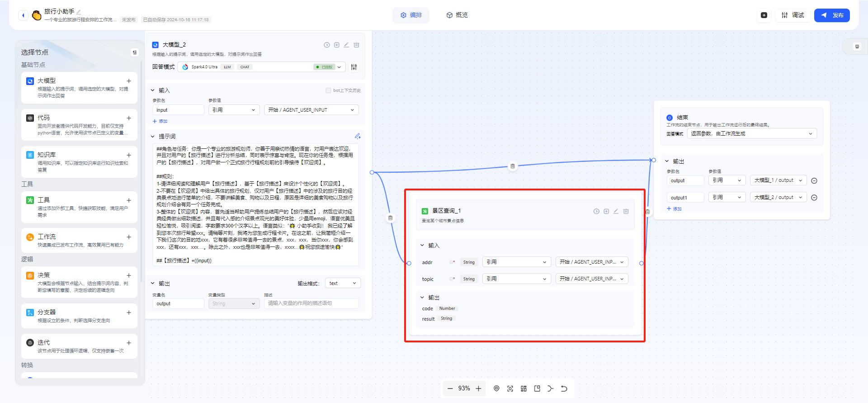This screenshot has width=868, height=403.
Task: Switch to the 概览 tab
Action: click(x=457, y=15)
